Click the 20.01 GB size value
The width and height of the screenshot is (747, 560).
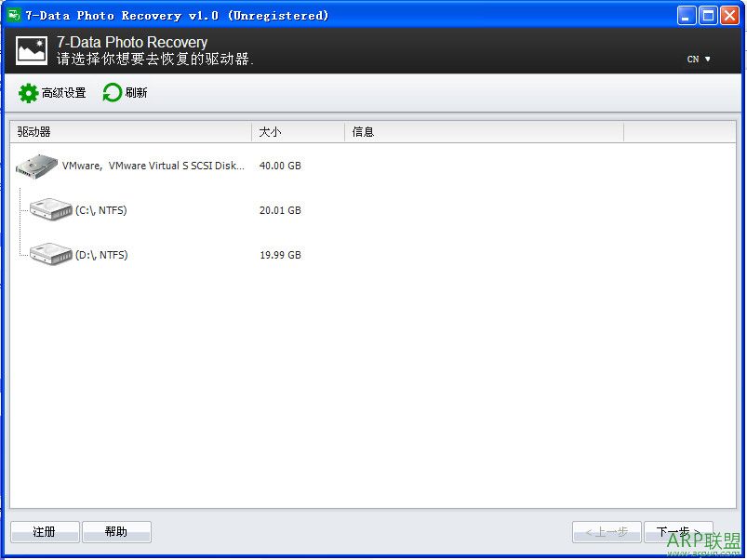[280, 210]
